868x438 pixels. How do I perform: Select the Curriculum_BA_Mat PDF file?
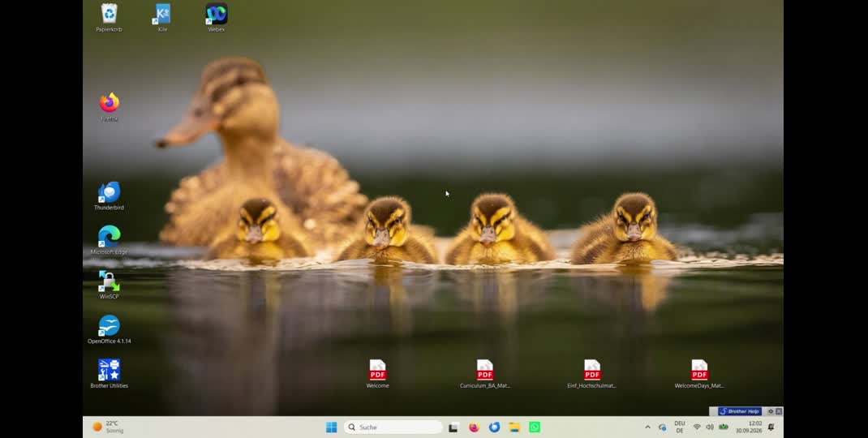(x=485, y=374)
